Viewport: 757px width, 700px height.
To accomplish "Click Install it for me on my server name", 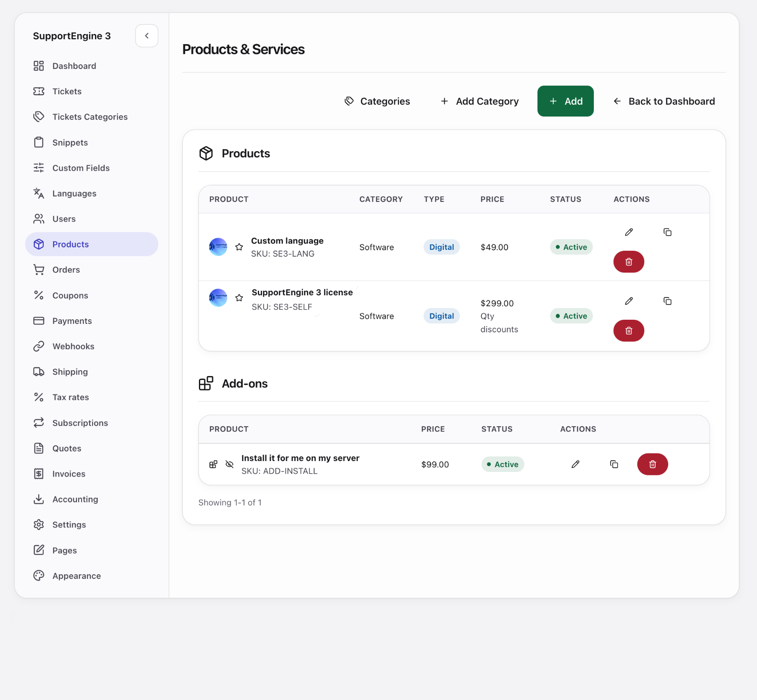I will 300,458.
